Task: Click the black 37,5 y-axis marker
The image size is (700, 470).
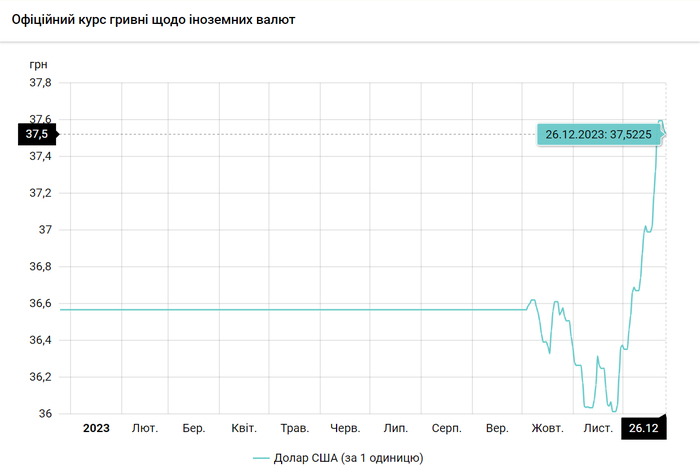Action: coord(37,134)
